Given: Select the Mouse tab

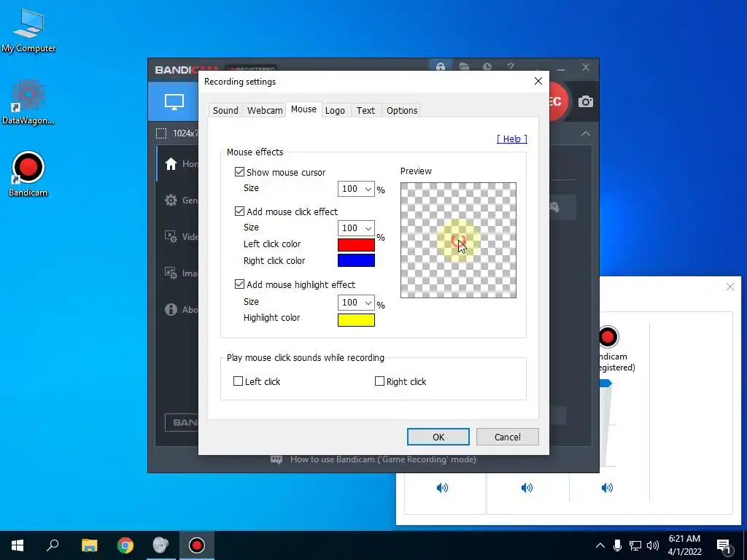Looking at the screenshot, I should 303,109.
